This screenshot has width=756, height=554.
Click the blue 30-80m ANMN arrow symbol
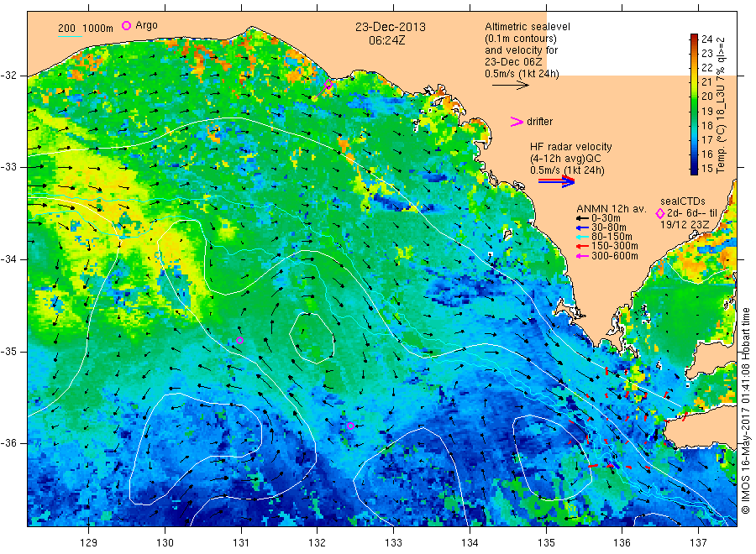(582, 227)
